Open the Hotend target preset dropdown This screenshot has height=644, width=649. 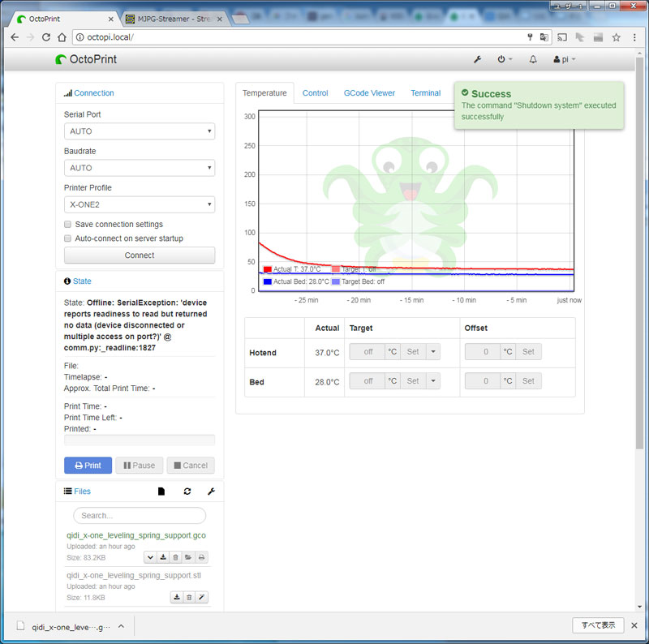click(x=433, y=352)
